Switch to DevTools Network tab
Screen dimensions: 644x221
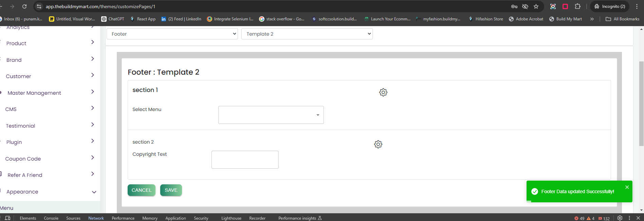coord(96,218)
